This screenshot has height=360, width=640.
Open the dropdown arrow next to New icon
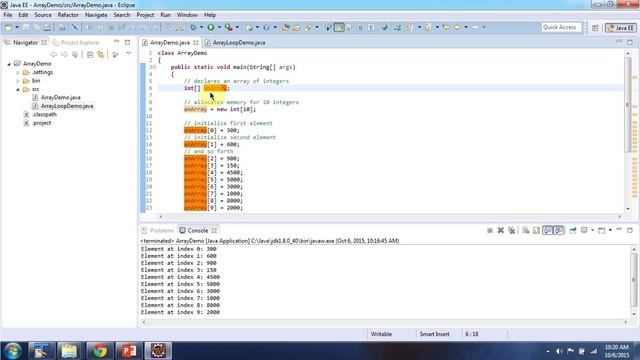pos(16,27)
